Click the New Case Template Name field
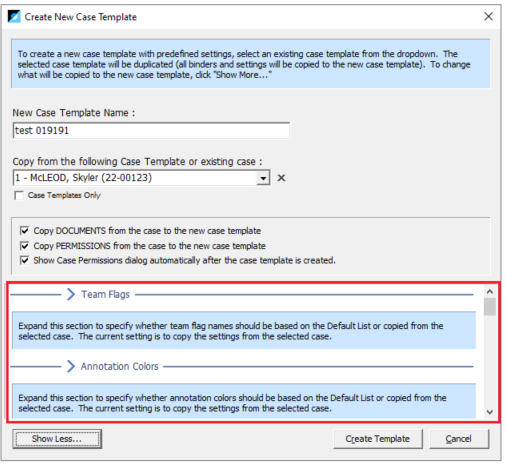This screenshot has height=464, width=506. pos(151,130)
